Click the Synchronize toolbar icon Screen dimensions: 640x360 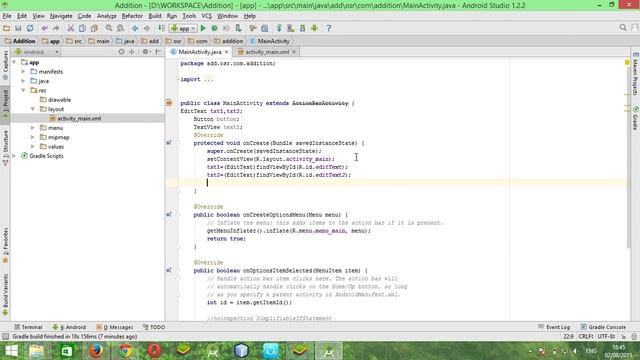click(x=30, y=28)
